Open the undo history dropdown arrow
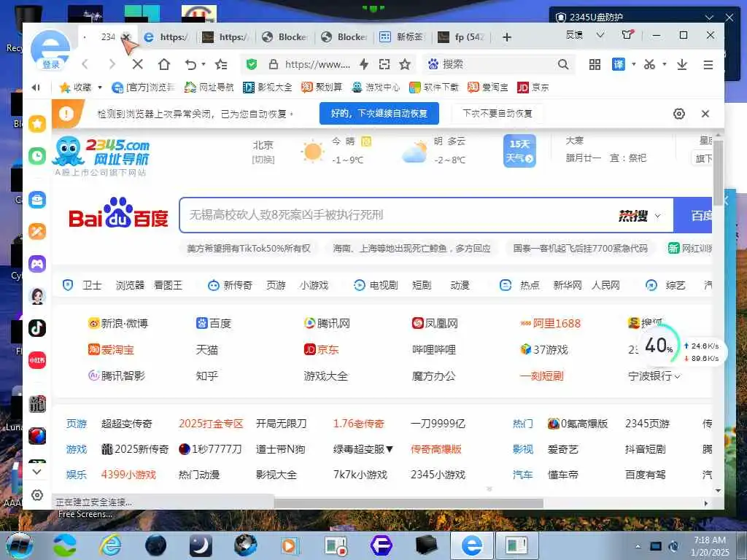747x560 pixels. coord(204,64)
